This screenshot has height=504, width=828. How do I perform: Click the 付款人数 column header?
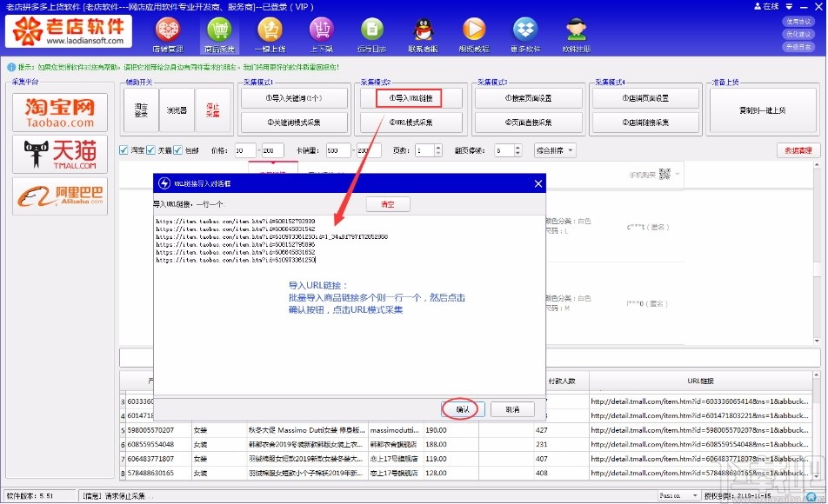562,381
